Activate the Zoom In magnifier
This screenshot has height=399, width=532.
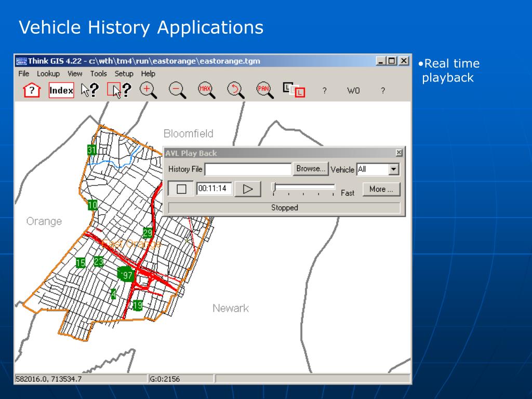coord(148,90)
